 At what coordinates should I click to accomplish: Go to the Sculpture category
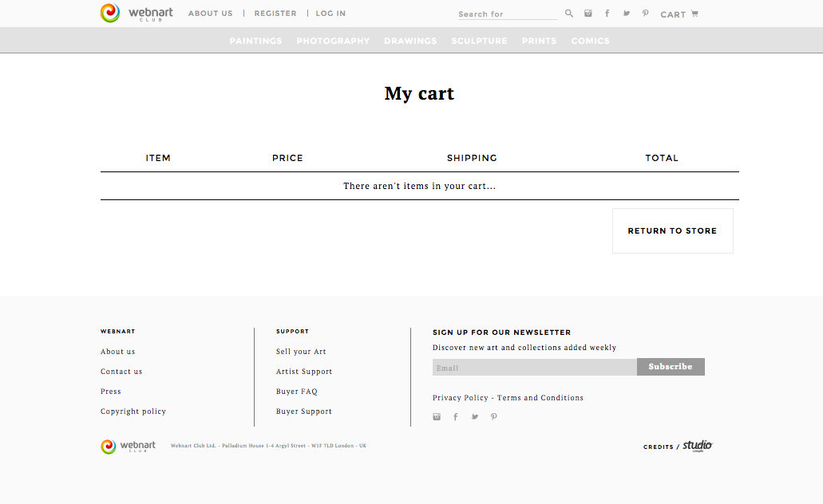pyautogui.click(x=479, y=41)
